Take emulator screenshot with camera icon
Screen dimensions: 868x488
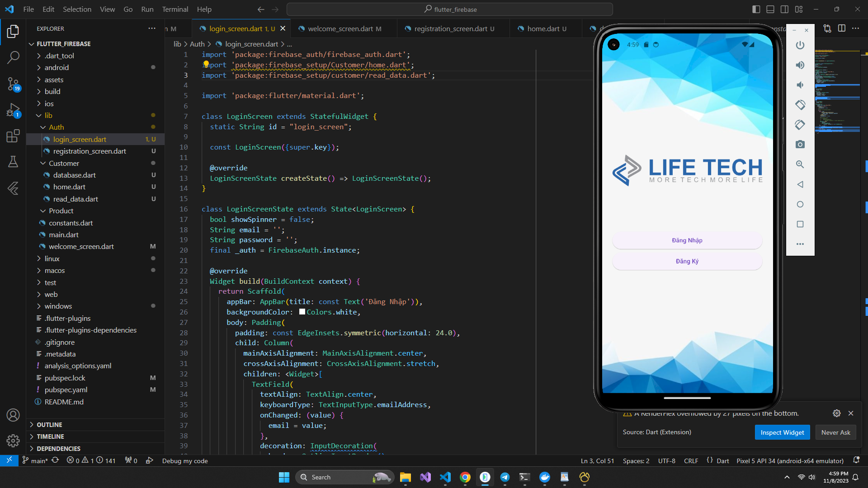800,145
